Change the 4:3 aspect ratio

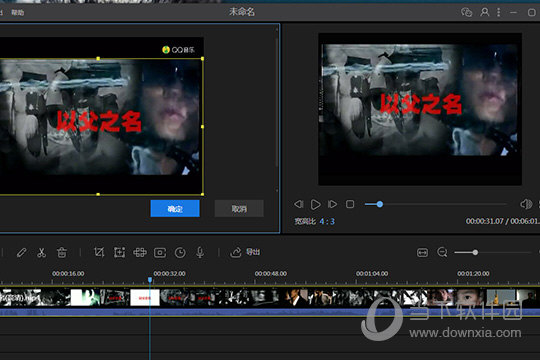point(327,221)
